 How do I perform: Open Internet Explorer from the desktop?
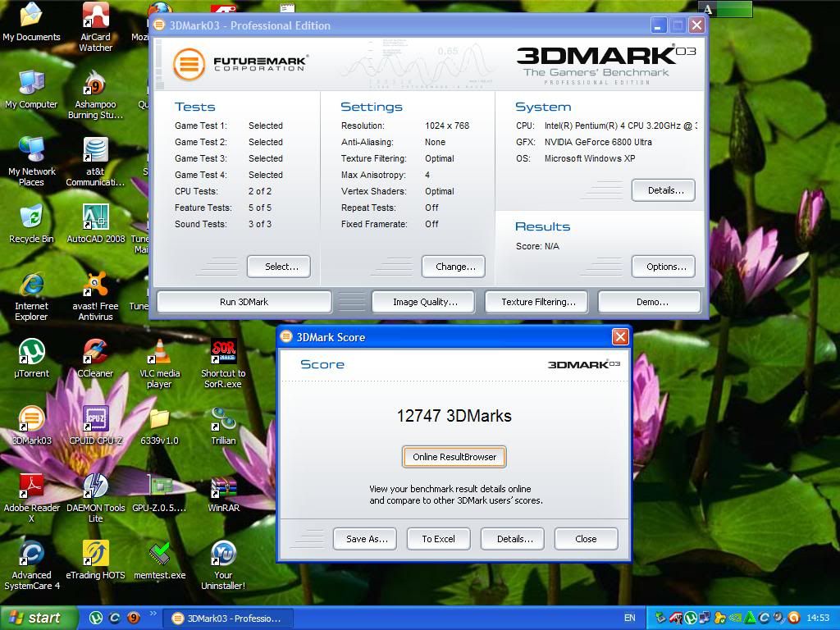[31, 297]
